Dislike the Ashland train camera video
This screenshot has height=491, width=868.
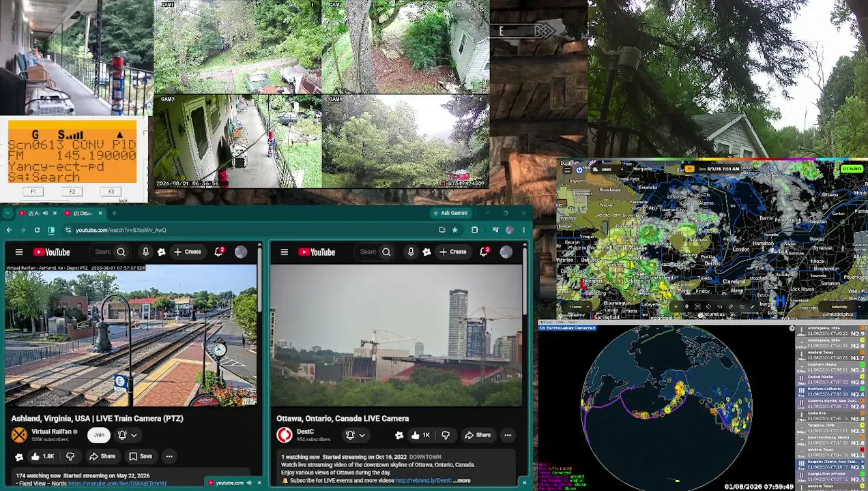click(70, 456)
